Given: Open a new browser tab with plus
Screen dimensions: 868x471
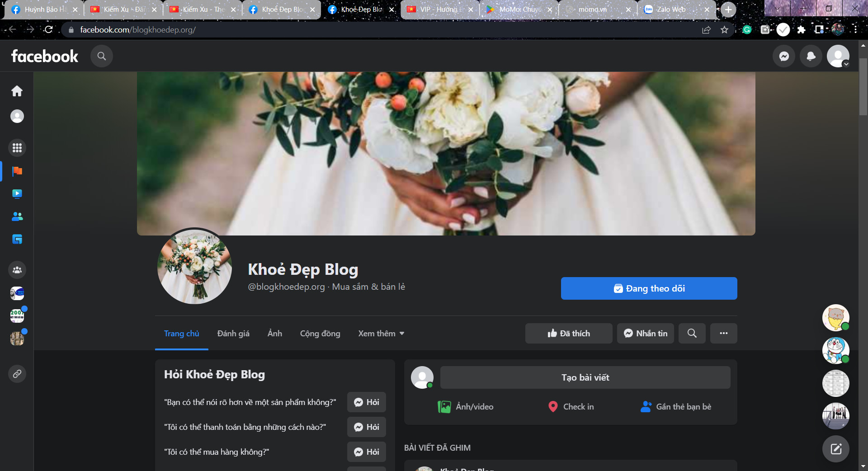Looking at the screenshot, I should (x=728, y=9).
